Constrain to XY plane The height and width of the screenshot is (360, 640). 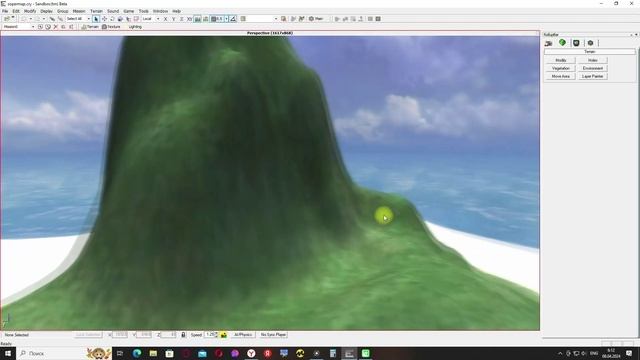189,19
